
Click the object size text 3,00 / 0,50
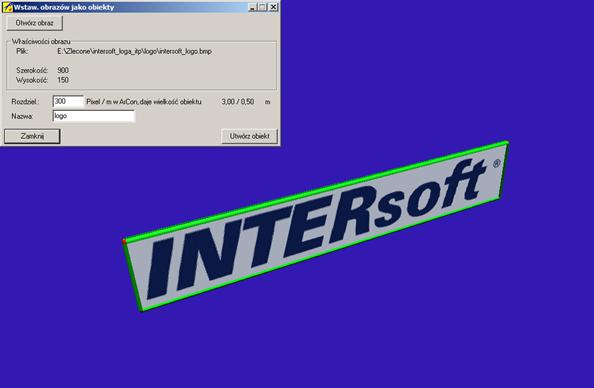[238, 102]
